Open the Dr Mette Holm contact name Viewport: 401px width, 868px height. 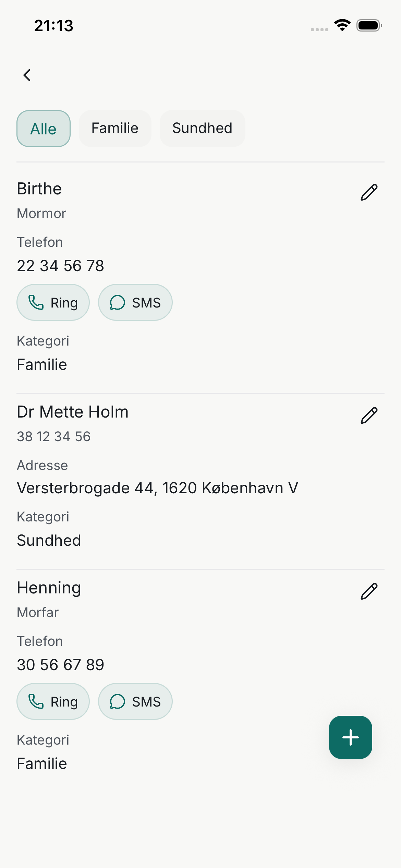73,412
